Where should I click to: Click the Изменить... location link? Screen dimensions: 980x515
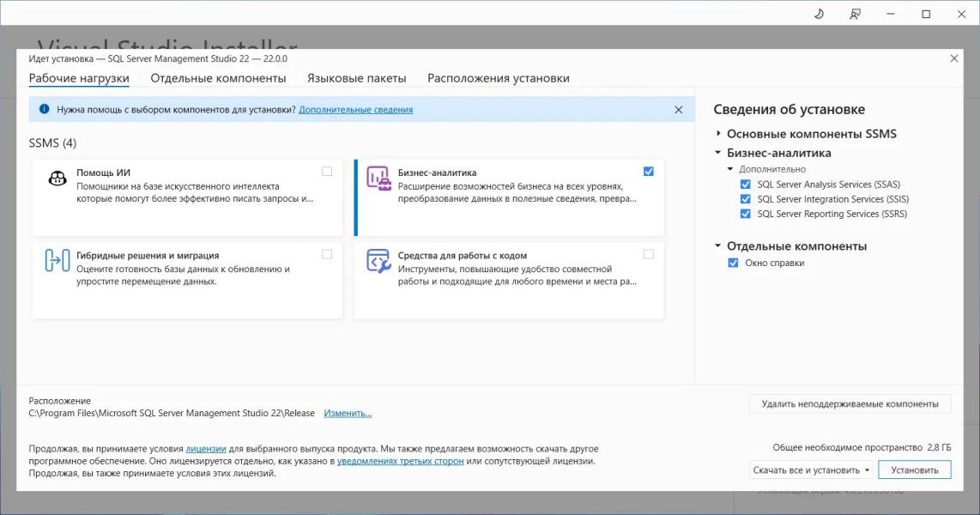click(348, 414)
